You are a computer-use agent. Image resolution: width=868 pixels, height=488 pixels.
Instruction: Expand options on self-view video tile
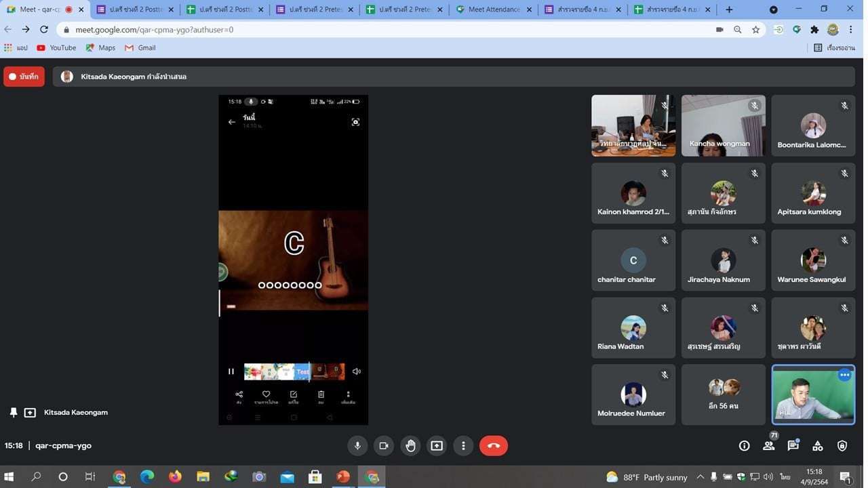click(844, 375)
